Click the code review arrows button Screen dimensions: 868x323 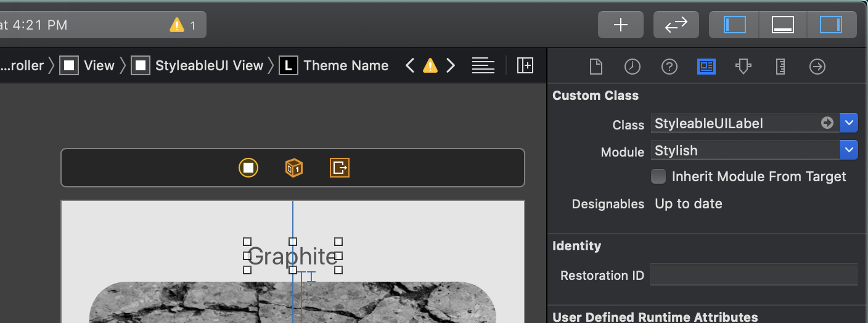pos(676,25)
